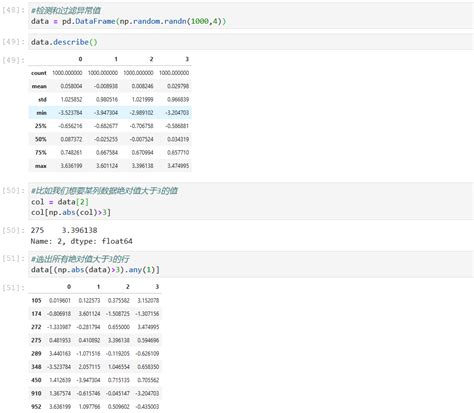Click row index 275 in filtered table
474x413 pixels.
tap(36, 340)
